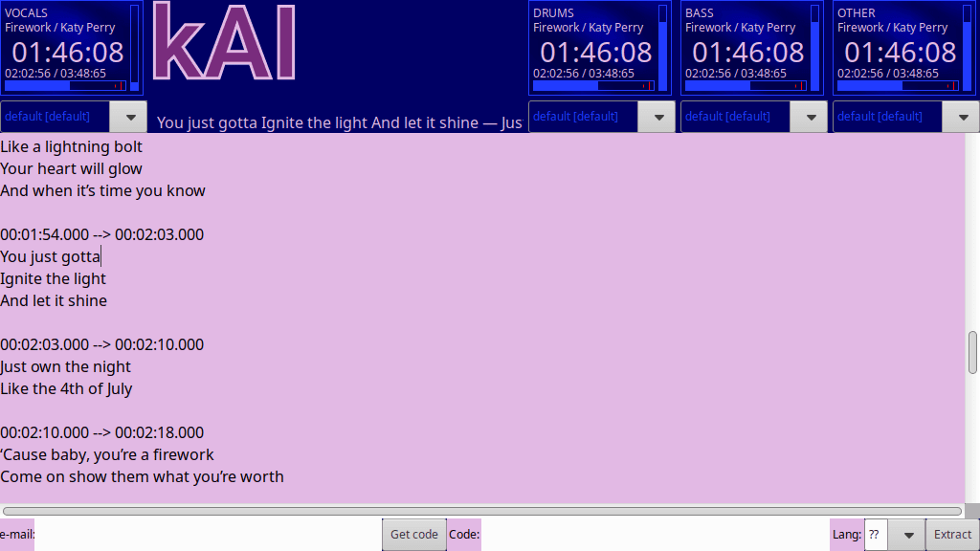The height and width of the screenshot is (551, 980).
Task: Seek within the VOCALS progress bar
Action: click(65, 86)
